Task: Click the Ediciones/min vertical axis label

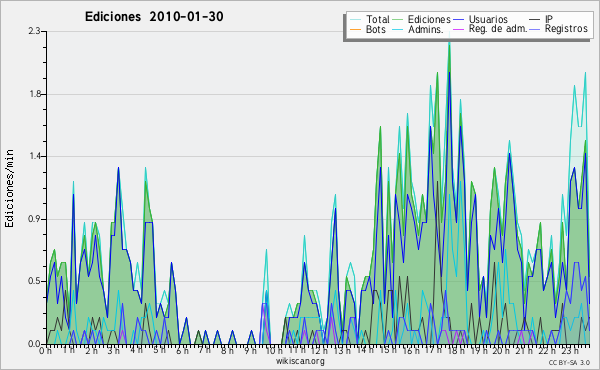Action: (x=9, y=188)
